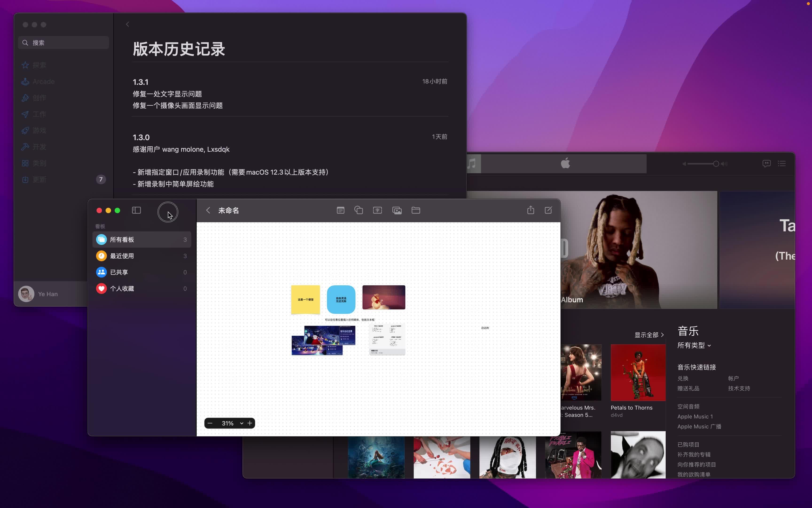Go back from the 未命名 board
The height and width of the screenshot is (508, 812).
point(208,210)
